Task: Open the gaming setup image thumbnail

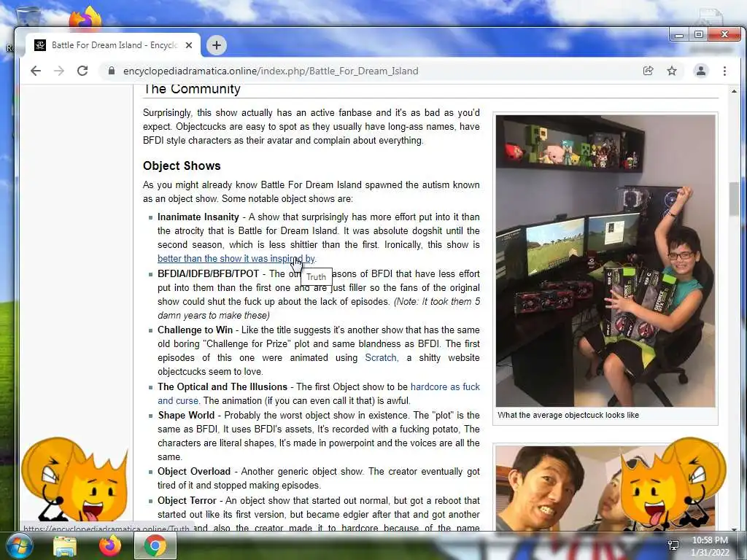Action: (605, 261)
